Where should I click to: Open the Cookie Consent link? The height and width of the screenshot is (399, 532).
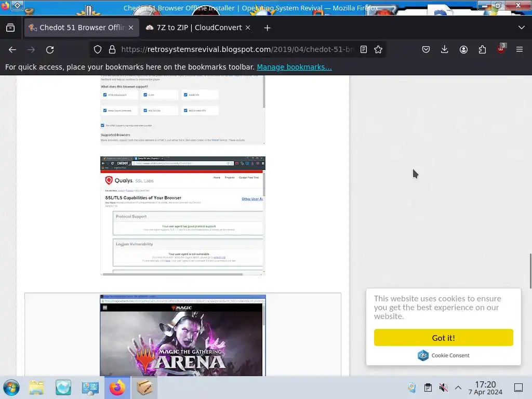click(x=444, y=355)
